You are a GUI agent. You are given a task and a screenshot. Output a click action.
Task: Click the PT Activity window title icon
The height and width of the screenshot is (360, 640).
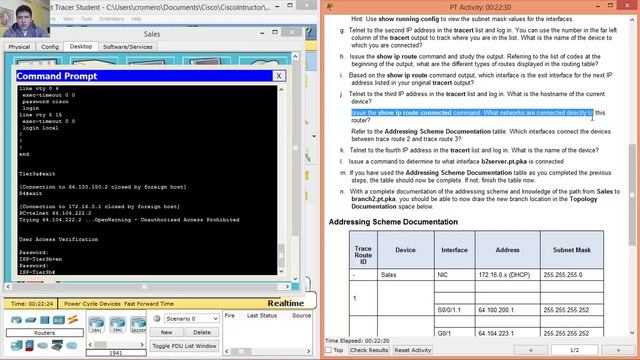click(329, 7)
